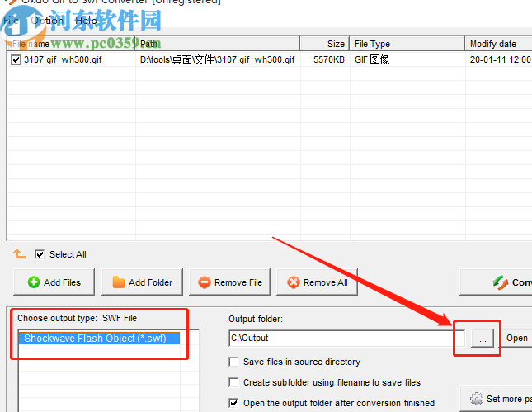
Task: Click the green plus Add Files icon
Action: 34,282
